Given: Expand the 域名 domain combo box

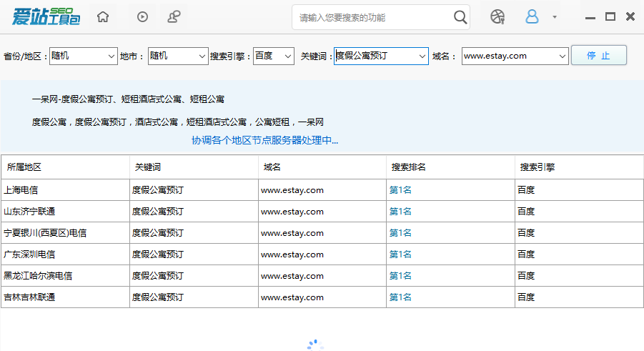Looking at the screenshot, I should point(561,56).
